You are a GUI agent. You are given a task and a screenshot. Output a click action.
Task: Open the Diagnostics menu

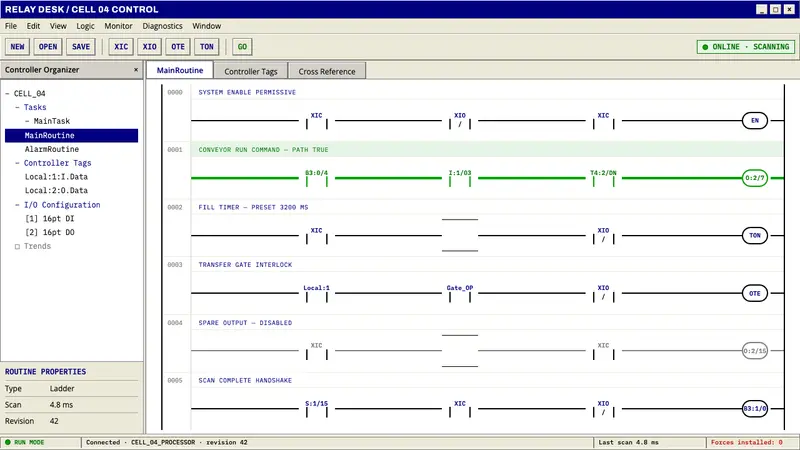coord(162,26)
